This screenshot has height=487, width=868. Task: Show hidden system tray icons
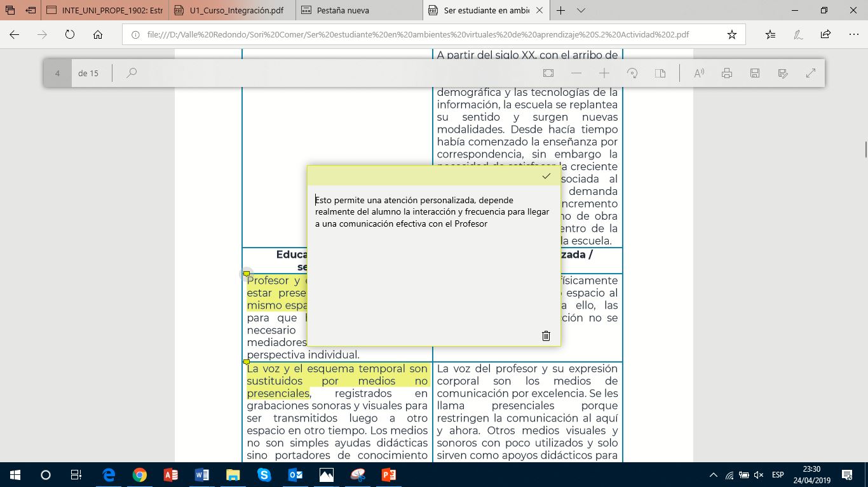[x=714, y=475]
